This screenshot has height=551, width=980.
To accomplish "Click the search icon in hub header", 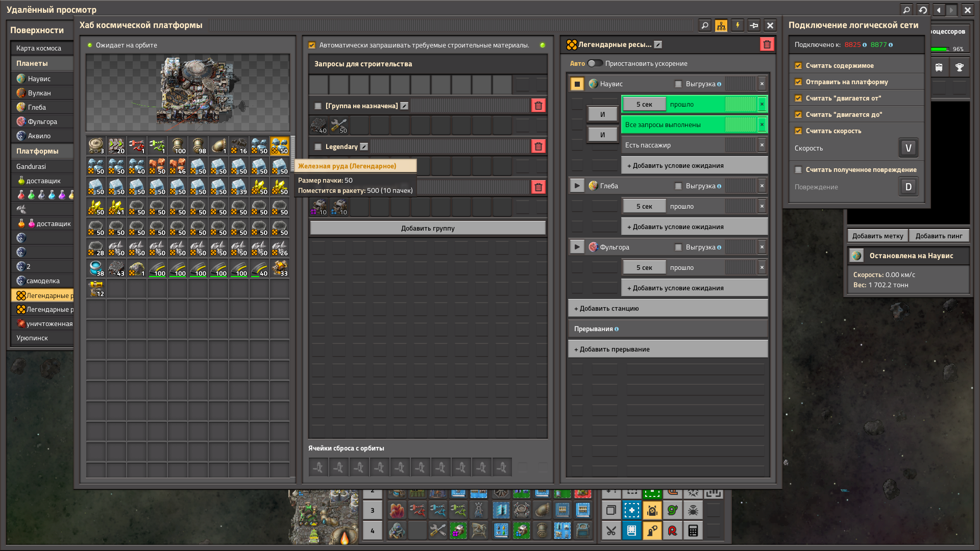I will pyautogui.click(x=705, y=26).
